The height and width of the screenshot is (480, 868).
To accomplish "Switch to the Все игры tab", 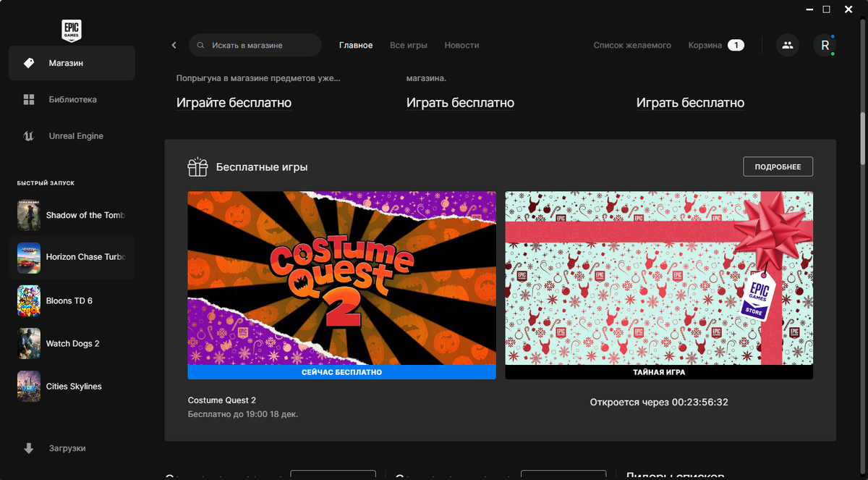I will pos(409,45).
